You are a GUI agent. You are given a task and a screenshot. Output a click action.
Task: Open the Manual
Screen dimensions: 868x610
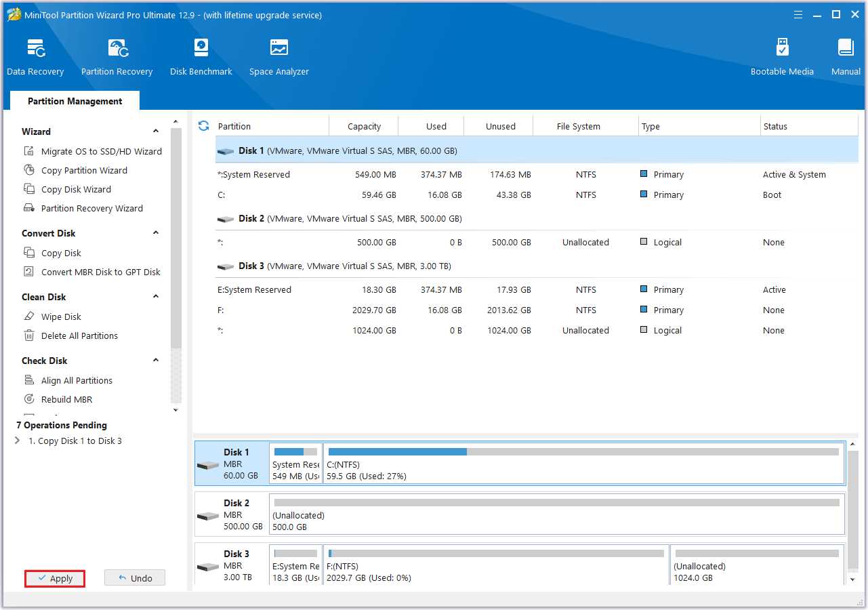tap(846, 58)
